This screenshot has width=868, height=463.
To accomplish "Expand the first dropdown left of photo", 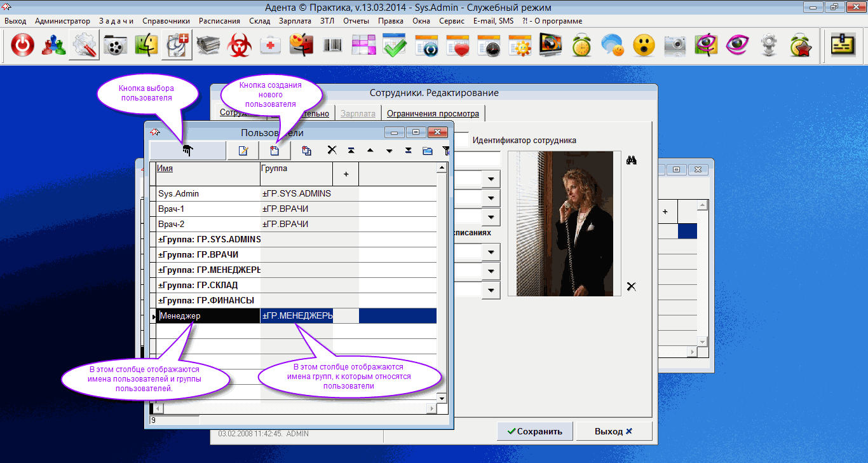I will 491,180.
